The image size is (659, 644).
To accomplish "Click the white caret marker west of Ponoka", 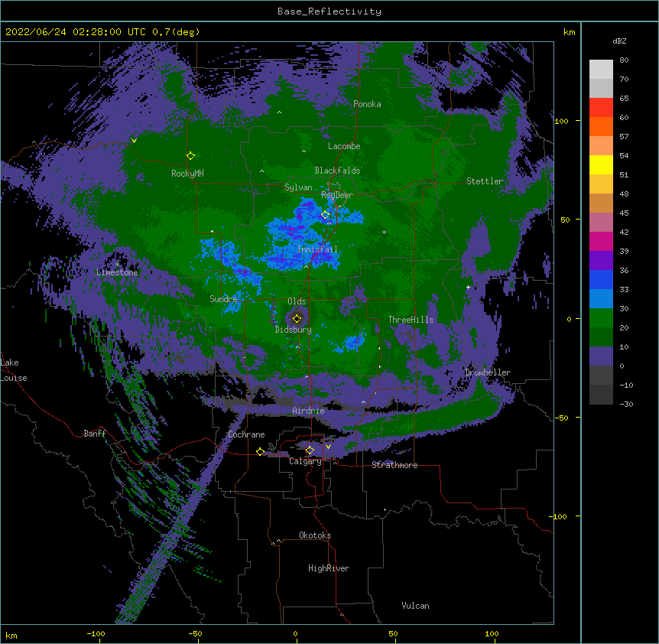I will pos(280,112).
